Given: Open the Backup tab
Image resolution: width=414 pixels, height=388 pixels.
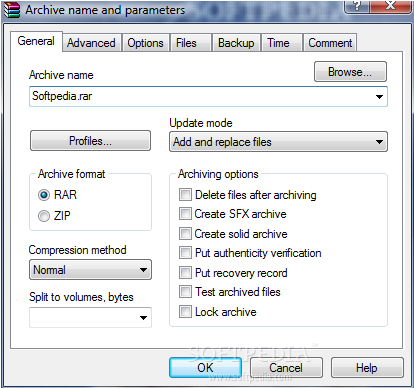Looking at the screenshot, I should click(x=236, y=43).
